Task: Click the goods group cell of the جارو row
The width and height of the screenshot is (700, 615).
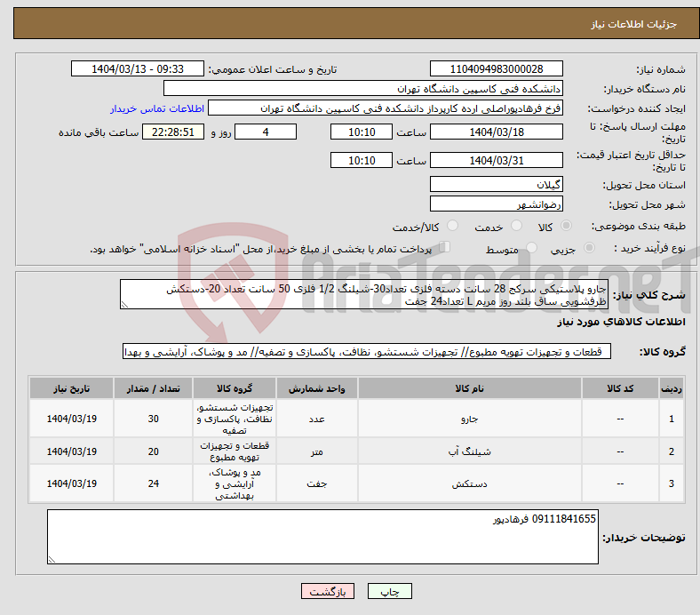Action: click(235, 419)
